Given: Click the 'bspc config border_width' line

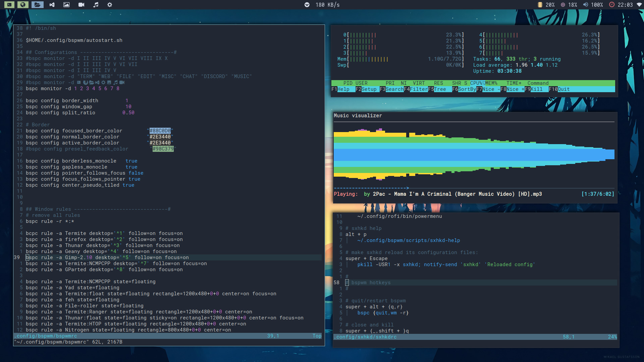Looking at the screenshot, I should click(x=77, y=101).
